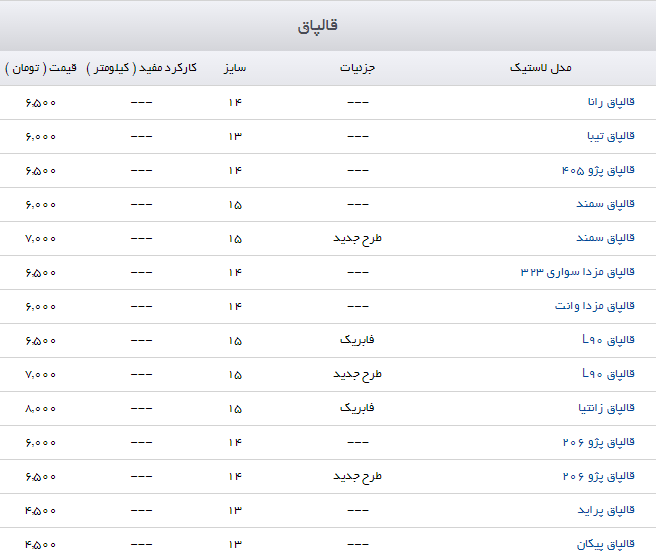Click the مدل لاستیک column header
Viewport: 656px width, 557px height.
[540, 68]
